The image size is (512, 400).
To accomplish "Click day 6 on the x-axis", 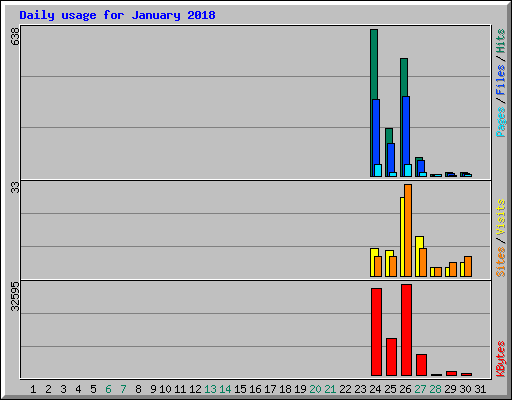I will [108, 389].
